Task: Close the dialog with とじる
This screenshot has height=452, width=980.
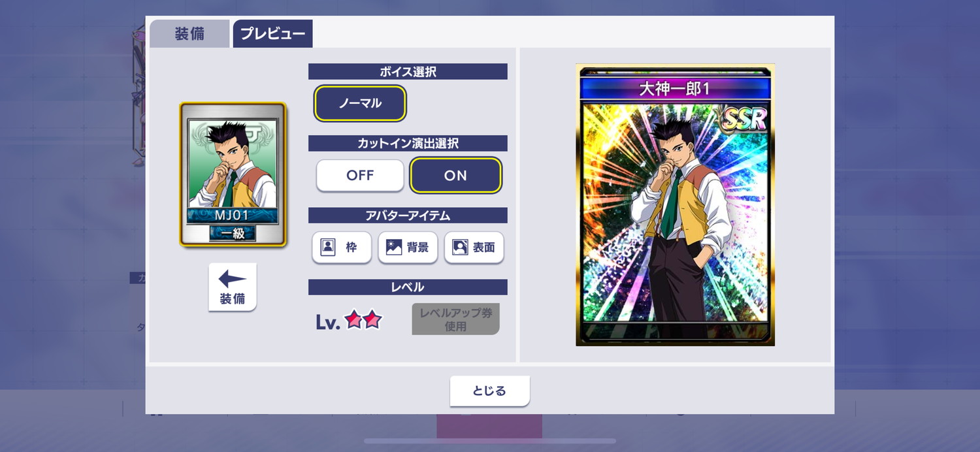Action: click(490, 391)
